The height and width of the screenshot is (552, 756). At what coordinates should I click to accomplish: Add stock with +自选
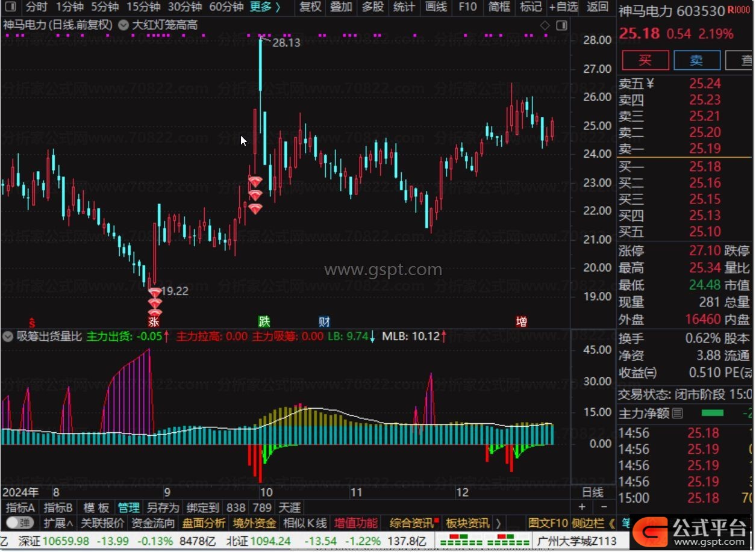pos(564,7)
